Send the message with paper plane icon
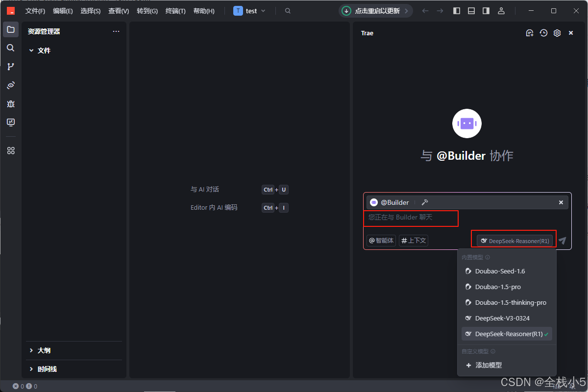Image resolution: width=588 pixels, height=392 pixels. (562, 241)
